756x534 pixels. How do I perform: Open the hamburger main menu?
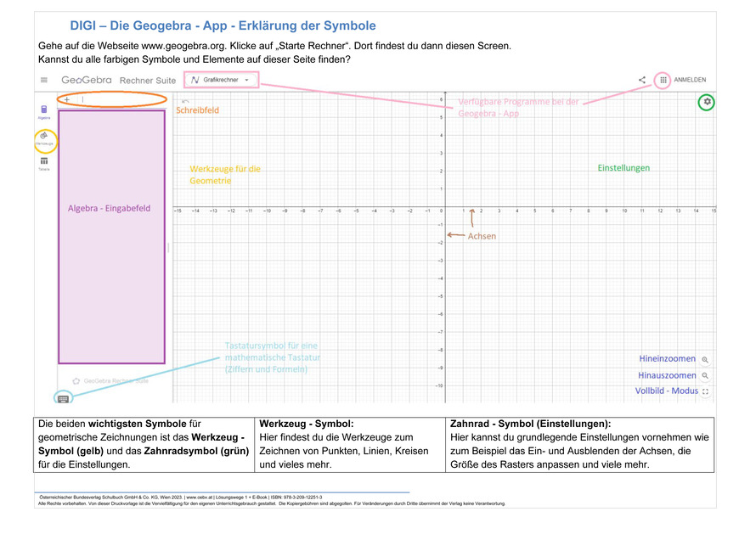coord(44,81)
